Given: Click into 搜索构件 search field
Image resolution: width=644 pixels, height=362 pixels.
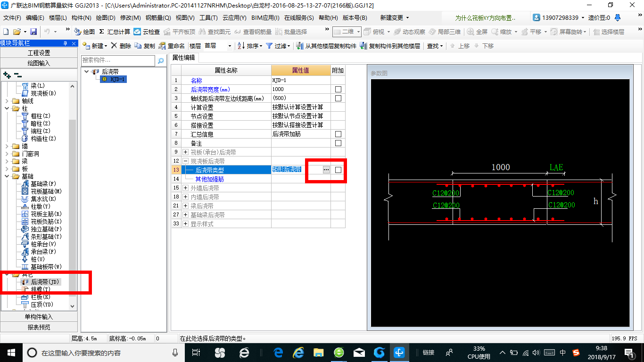Looking at the screenshot, I should [118, 60].
